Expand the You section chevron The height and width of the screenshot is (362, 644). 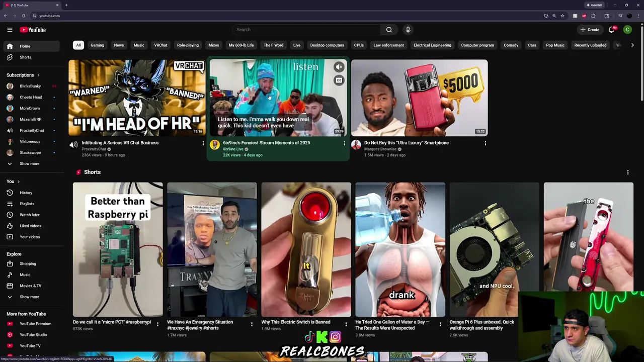tap(19, 182)
